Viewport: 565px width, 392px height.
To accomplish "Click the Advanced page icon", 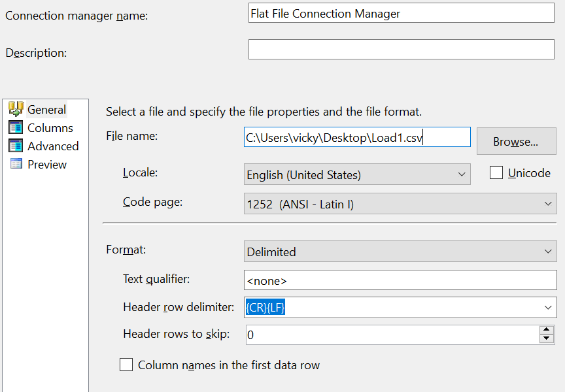I will pyautogui.click(x=16, y=146).
